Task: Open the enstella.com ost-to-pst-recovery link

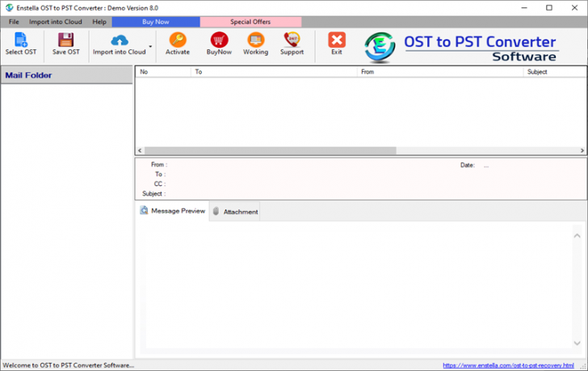Action: 508,365
